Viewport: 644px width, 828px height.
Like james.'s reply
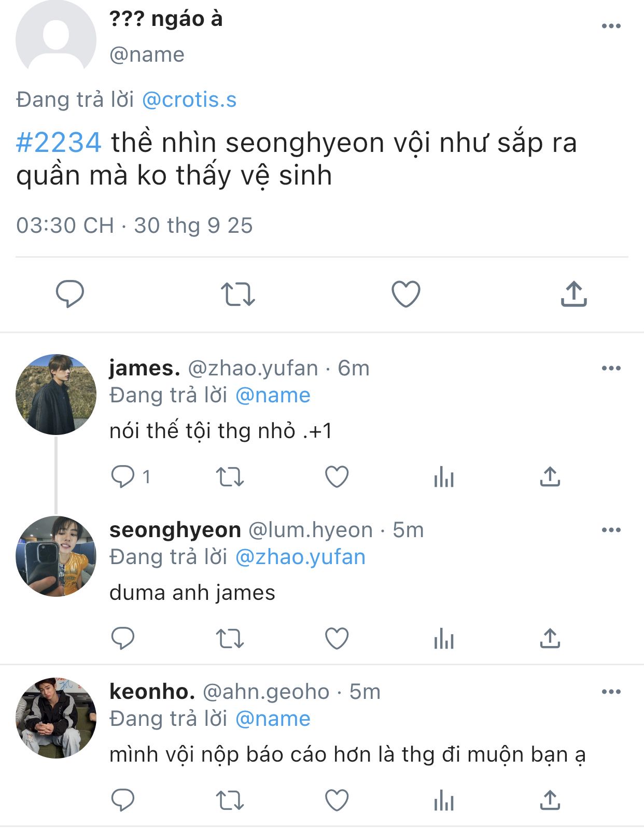click(337, 476)
